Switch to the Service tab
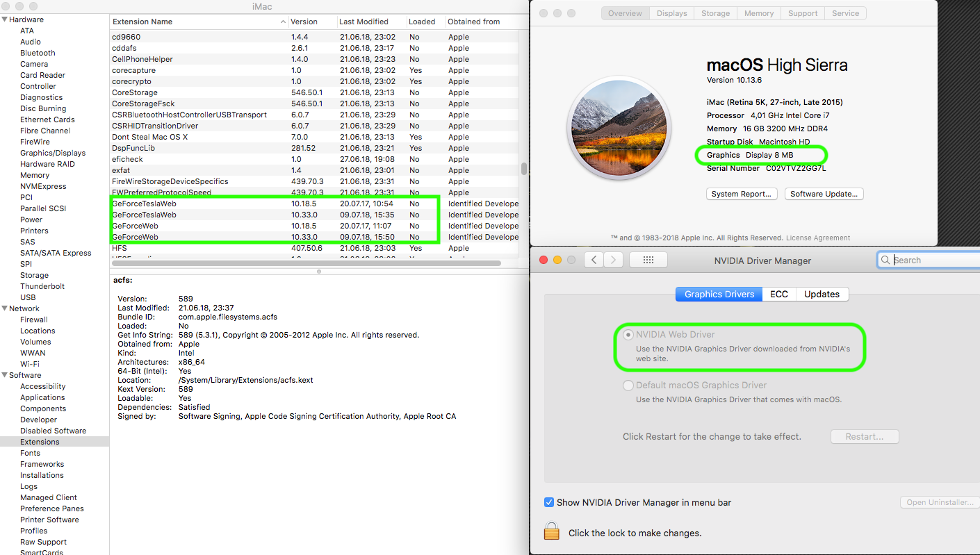Screen dimensions: 980x555 [846, 13]
